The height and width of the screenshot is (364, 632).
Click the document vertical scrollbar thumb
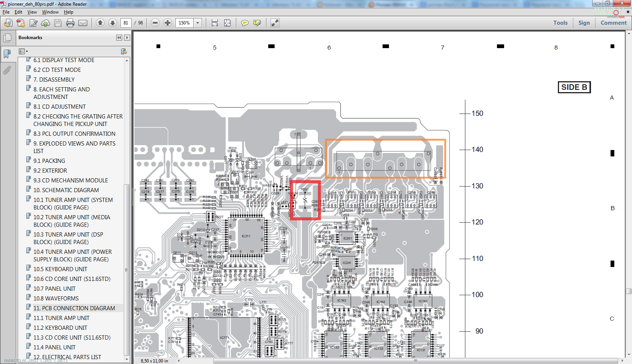pos(629,291)
